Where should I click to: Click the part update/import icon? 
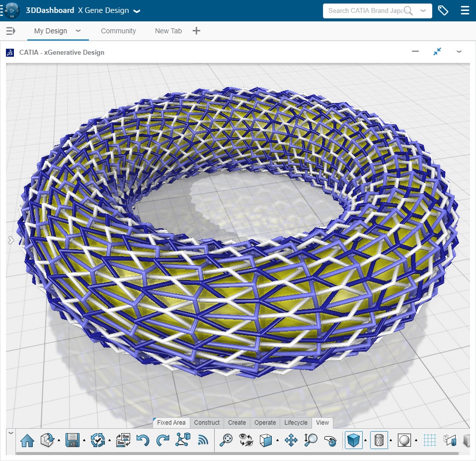(x=47, y=440)
